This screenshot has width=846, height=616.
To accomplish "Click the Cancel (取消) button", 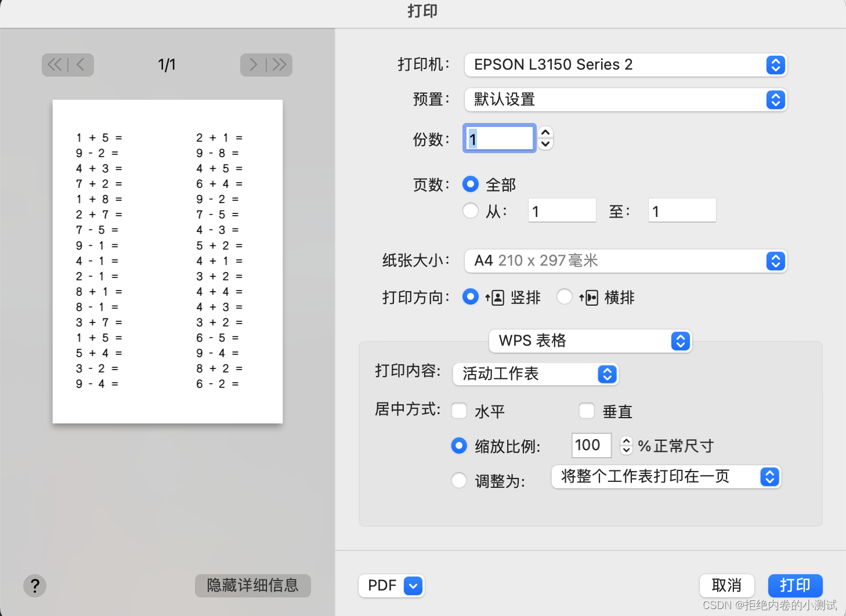I will click(x=726, y=586).
